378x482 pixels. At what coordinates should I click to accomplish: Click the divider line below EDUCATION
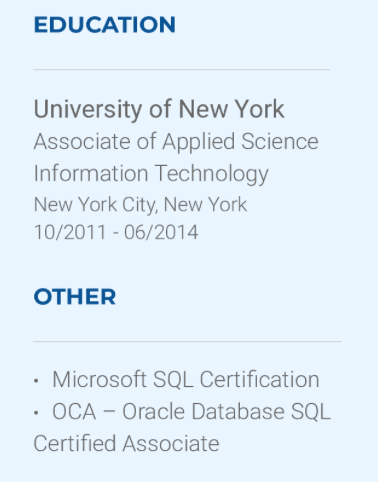coord(182,70)
